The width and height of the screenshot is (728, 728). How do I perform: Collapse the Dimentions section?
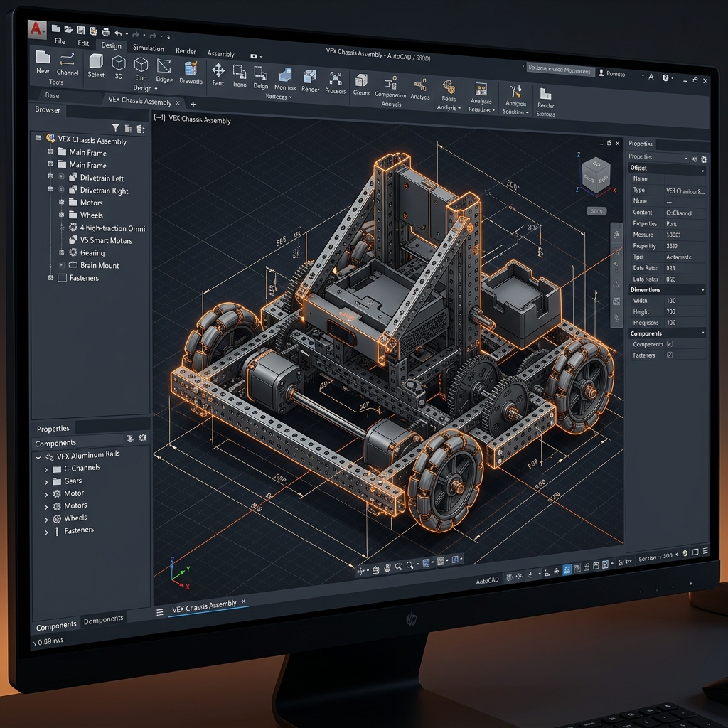pyautogui.click(x=702, y=290)
